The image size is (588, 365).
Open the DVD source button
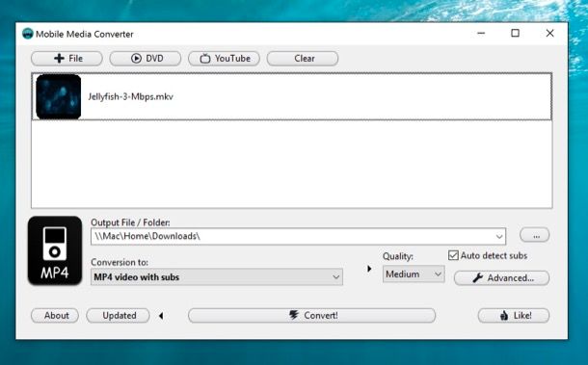tap(146, 59)
